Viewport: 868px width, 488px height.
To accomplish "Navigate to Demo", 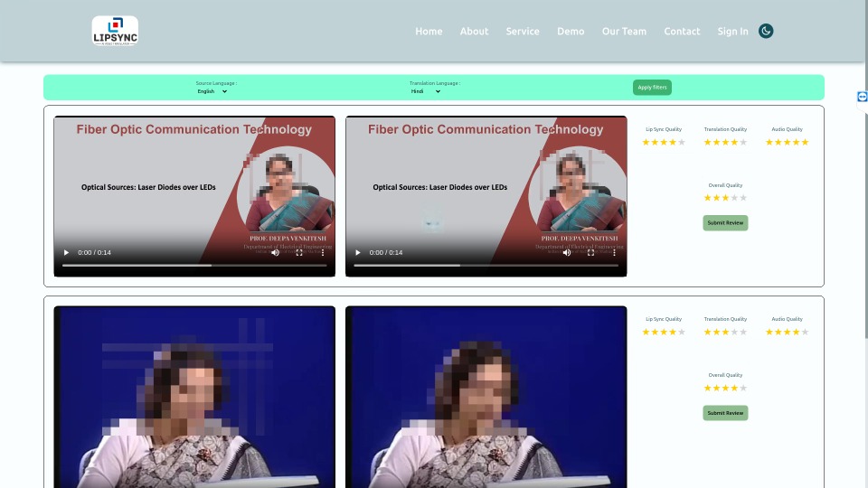I will point(571,31).
